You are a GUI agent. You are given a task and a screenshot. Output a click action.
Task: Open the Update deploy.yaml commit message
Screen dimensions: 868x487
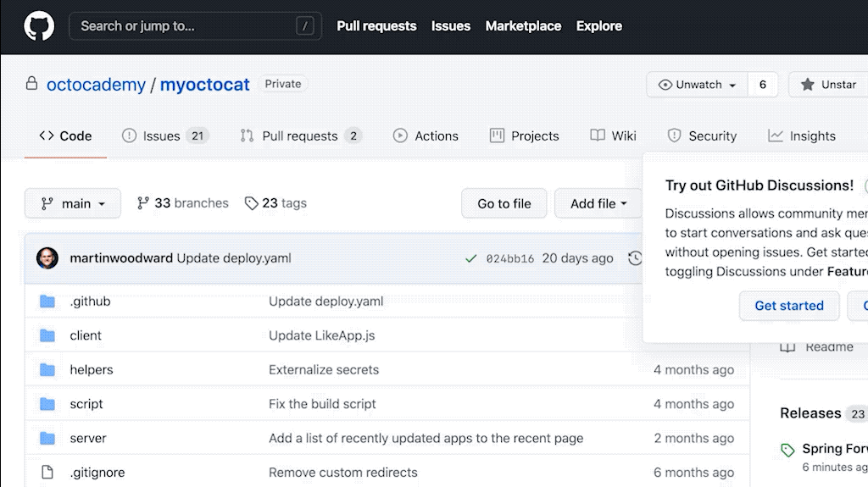234,257
